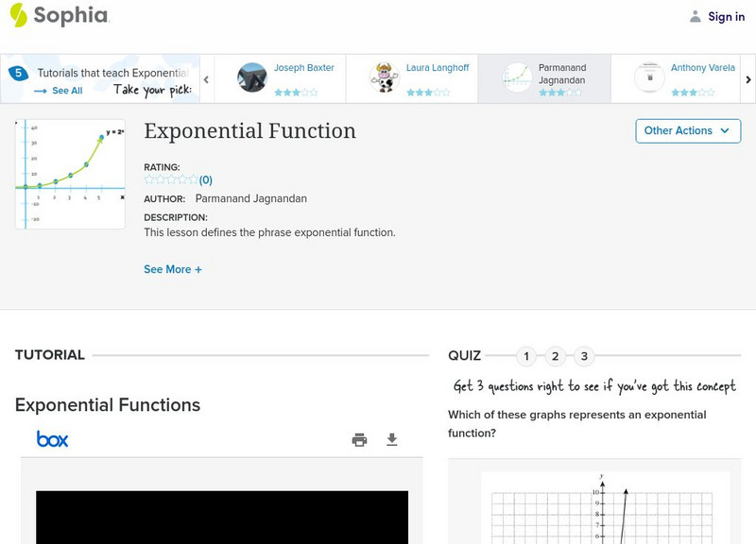Click the Sign in user icon
This screenshot has height=544, width=756.
[x=696, y=16]
